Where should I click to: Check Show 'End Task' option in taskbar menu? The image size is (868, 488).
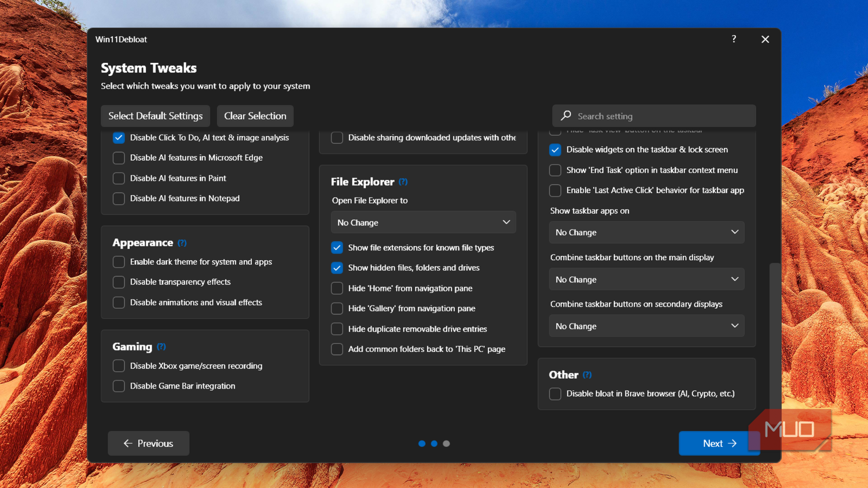tap(555, 170)
